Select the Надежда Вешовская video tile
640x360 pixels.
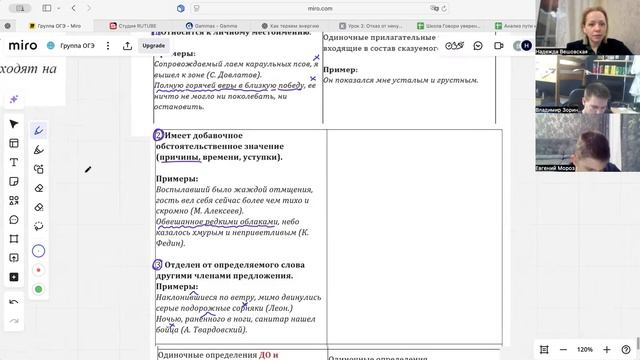coord(588,27)
